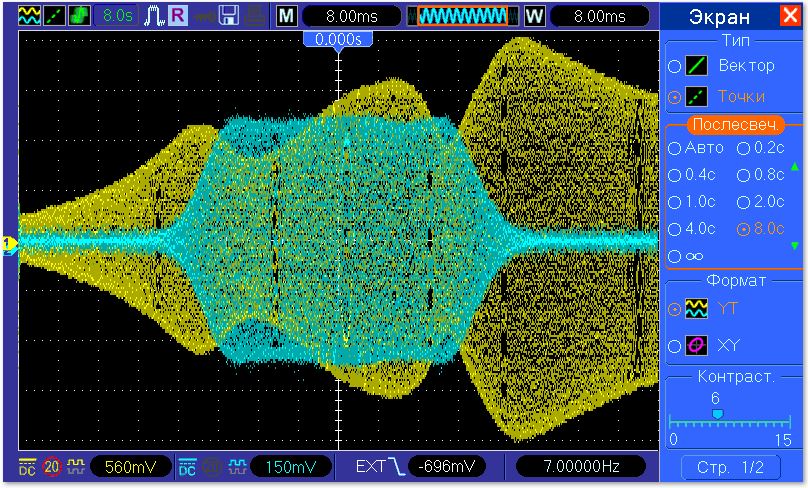Click the trigger level -696mV value
Screen dimensions: 808x488
[446, 467]
